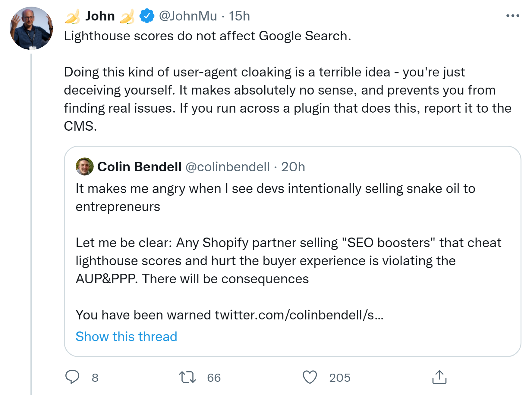
Task: Open @colinbendell's profile via his handle
Action: 228,167
